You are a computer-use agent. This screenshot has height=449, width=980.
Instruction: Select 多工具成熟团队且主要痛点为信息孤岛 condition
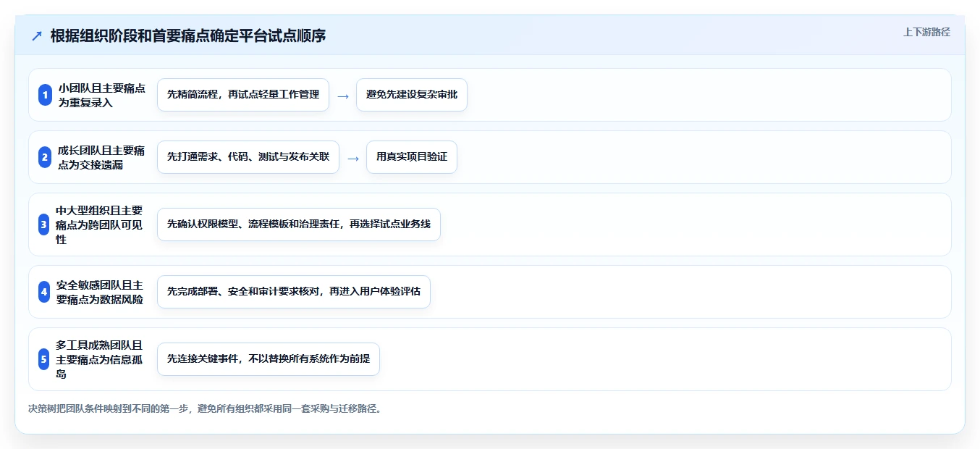pos(100,359)
